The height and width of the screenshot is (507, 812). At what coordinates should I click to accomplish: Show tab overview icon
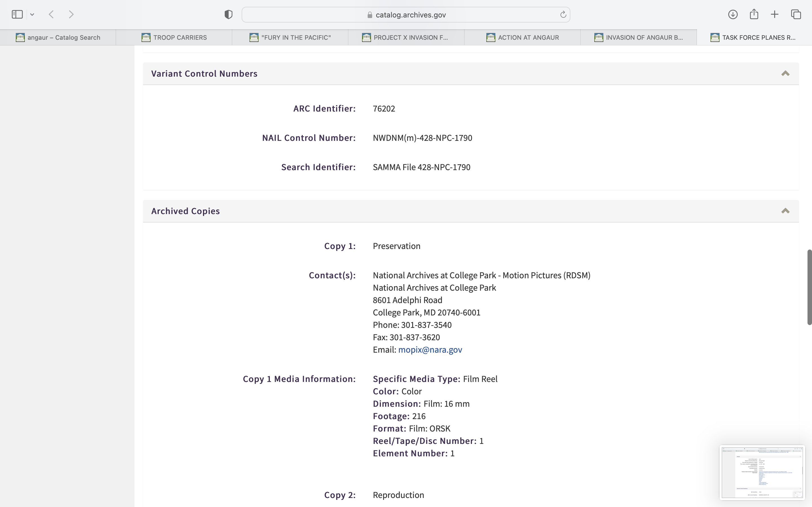pos(796,14)
